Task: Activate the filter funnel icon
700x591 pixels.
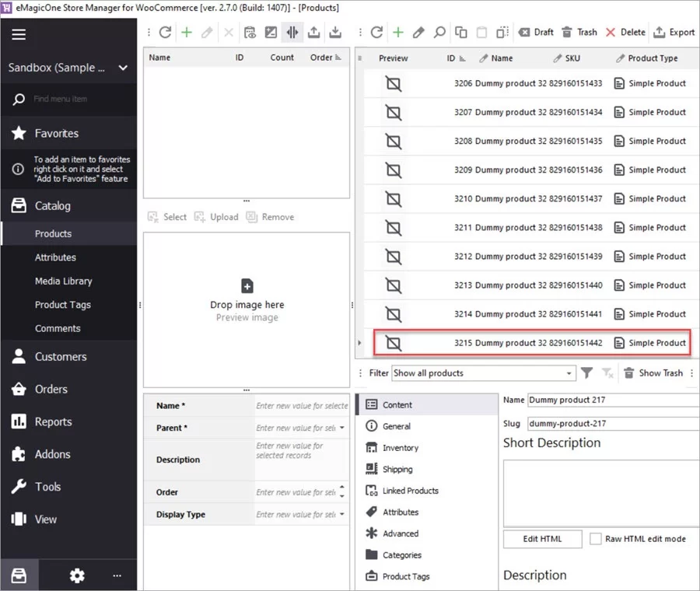Action: point(587,372)
